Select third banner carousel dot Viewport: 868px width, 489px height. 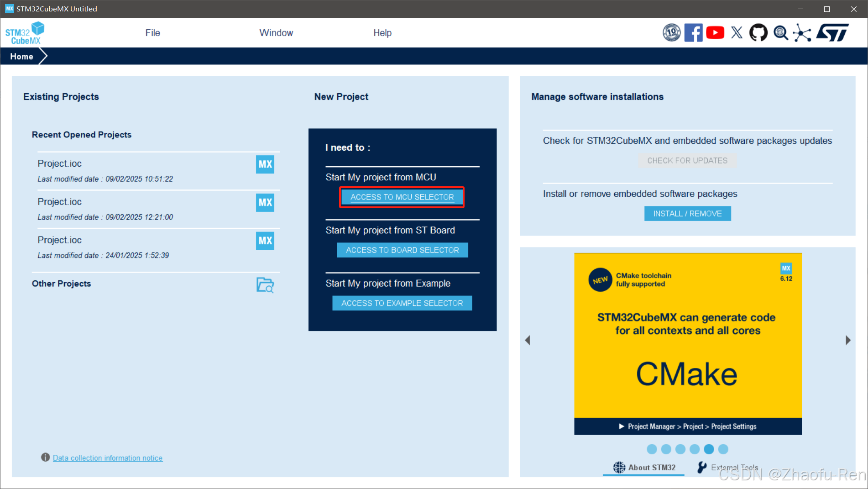coord(680,449)
